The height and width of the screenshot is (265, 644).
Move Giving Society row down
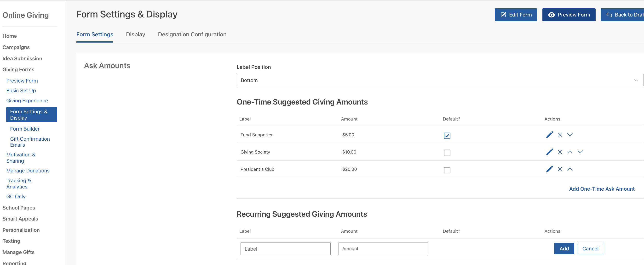(x=580, y=152)
